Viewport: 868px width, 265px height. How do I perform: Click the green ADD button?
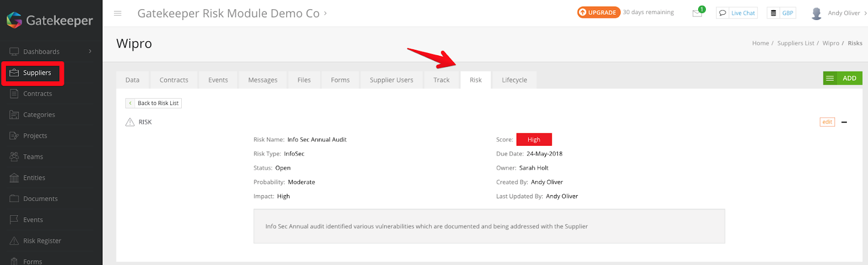tap(843, 79)
